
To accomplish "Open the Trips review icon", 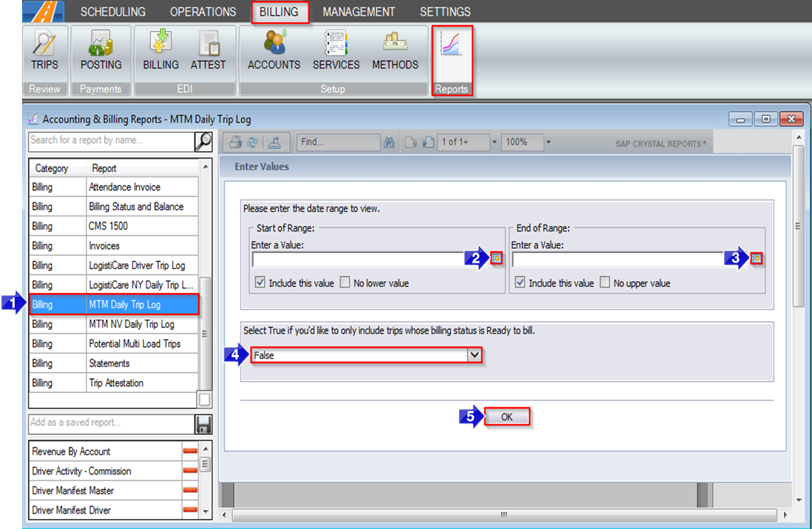I will coord(45,51).
